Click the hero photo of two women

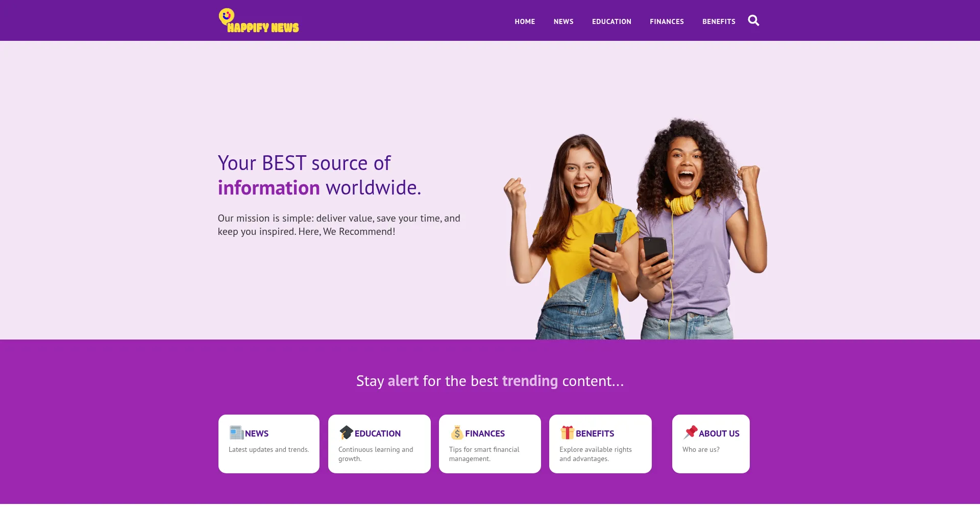click(635, 228)
